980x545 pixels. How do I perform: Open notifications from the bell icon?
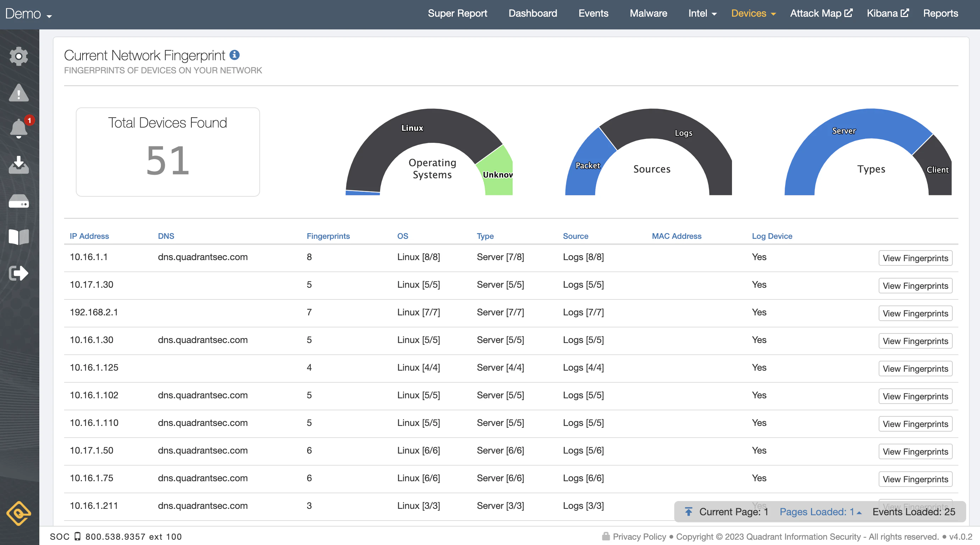(x=19, y=129)
